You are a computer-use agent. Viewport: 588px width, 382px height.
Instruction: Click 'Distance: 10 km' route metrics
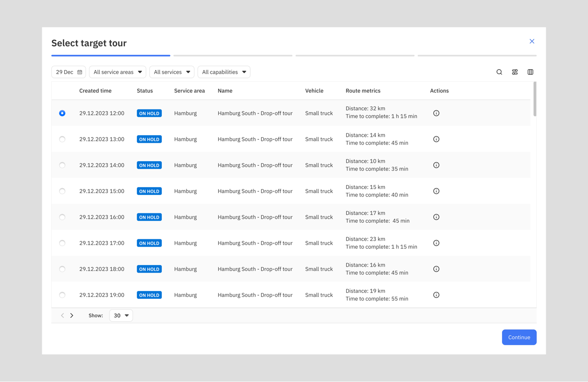365,161
